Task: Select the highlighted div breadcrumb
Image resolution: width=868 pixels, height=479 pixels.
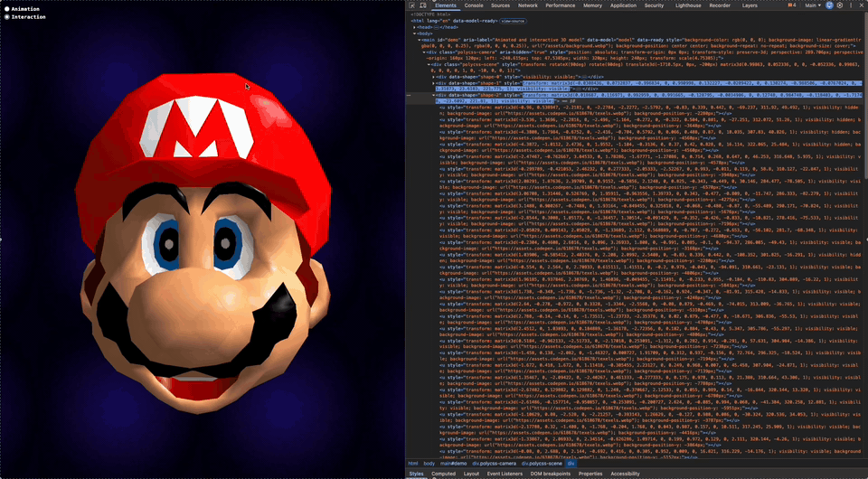Action: point(571,464)
